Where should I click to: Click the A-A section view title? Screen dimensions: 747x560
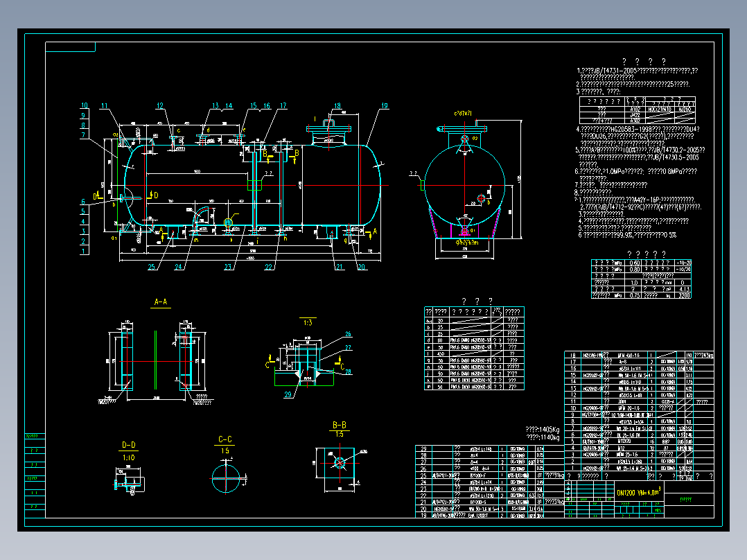coord(161,301)
